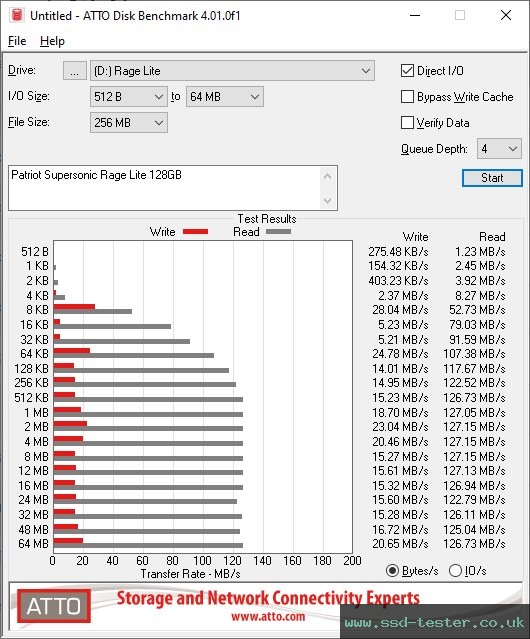Click the Transfer Rate - MB/s axis label

point(190,574)
